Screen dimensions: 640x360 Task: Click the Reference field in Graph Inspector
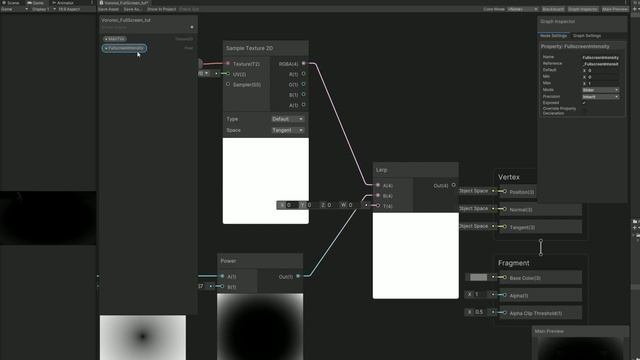(x=600, y=64)
